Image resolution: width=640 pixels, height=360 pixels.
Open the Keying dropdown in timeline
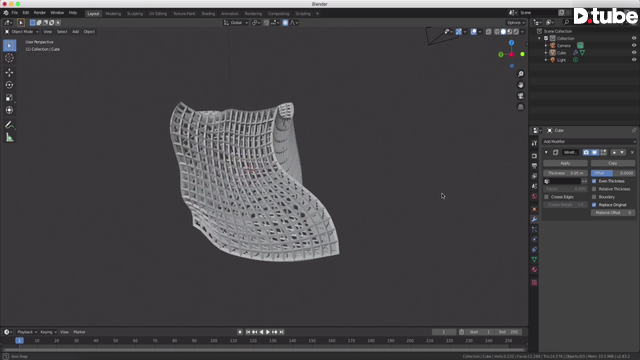pyautogui.click(x=48, y=332)
